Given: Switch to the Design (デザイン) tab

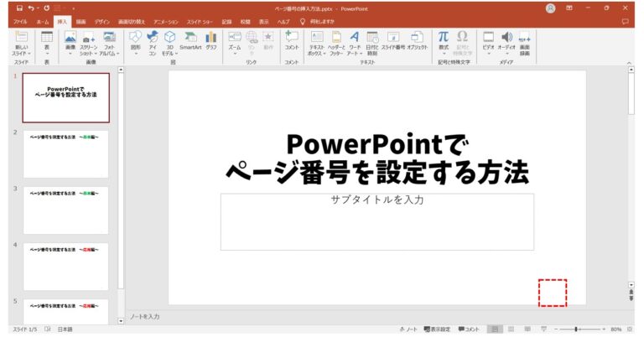Looking at the screenshot, I should (101, 22).
